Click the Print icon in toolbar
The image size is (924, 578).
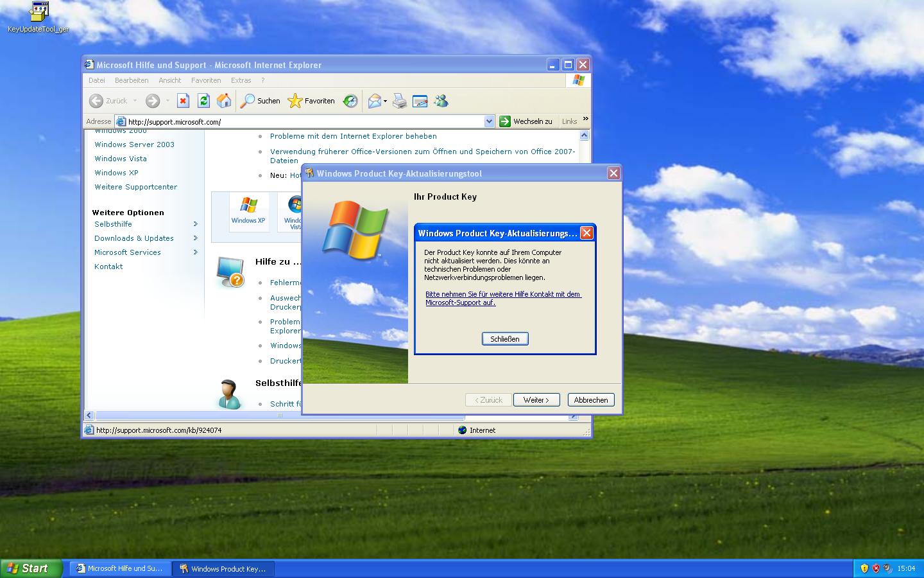(x=399, y=101)
